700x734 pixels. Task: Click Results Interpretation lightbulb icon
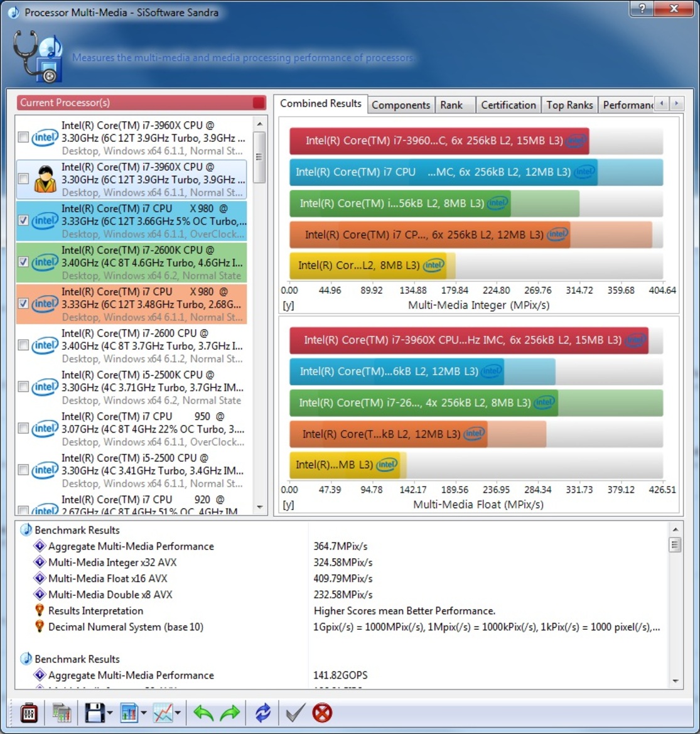coord(40,610)
